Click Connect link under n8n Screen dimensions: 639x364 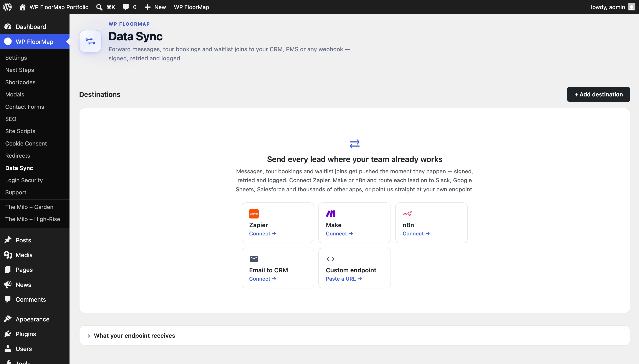[416, 233]
